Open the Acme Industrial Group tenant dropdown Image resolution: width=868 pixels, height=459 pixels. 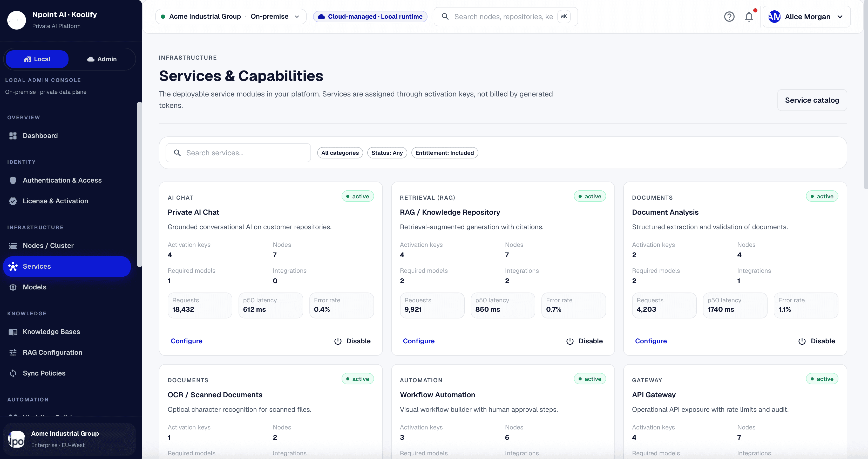(231, 17)
